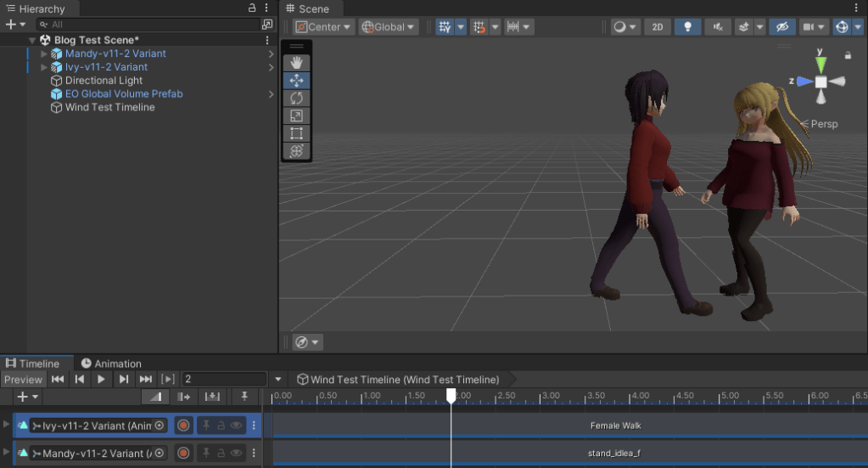Open the Center pivot mode dropdown

click(x=324, y=27)
